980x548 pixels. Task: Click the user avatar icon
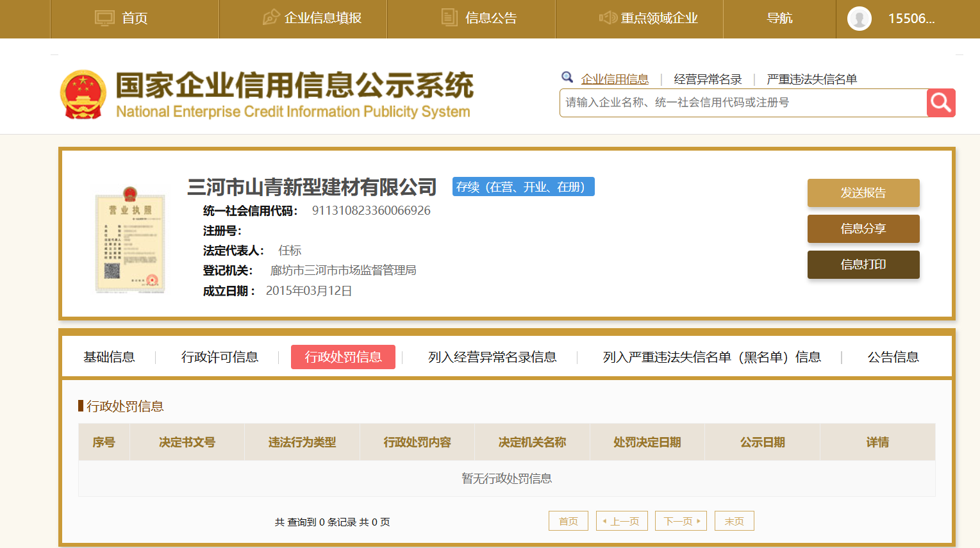pos(859,19)
